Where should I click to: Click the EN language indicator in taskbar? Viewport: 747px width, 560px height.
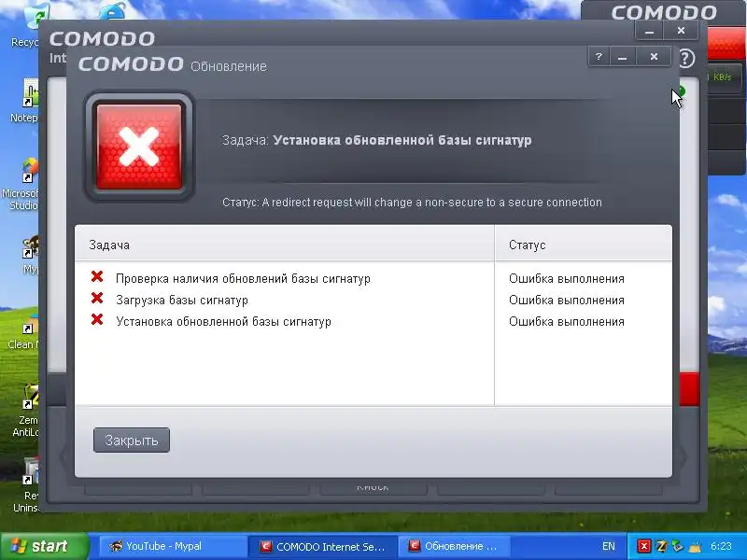(609, 546)
